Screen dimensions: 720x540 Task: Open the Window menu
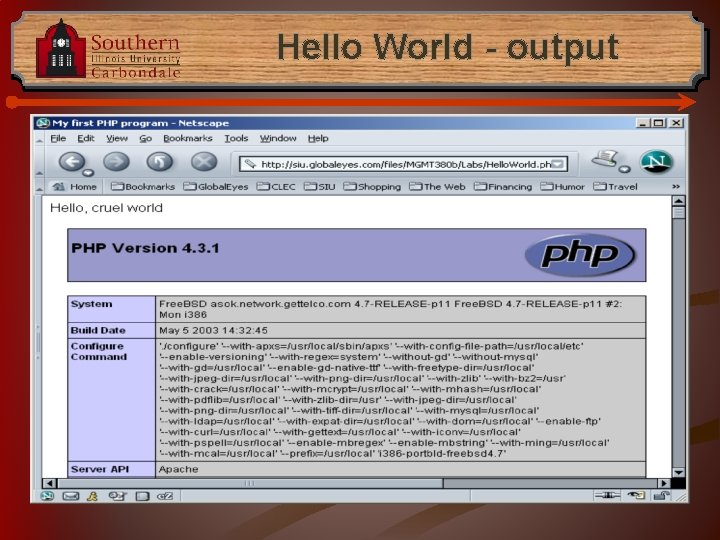click(x=278, y=138)
